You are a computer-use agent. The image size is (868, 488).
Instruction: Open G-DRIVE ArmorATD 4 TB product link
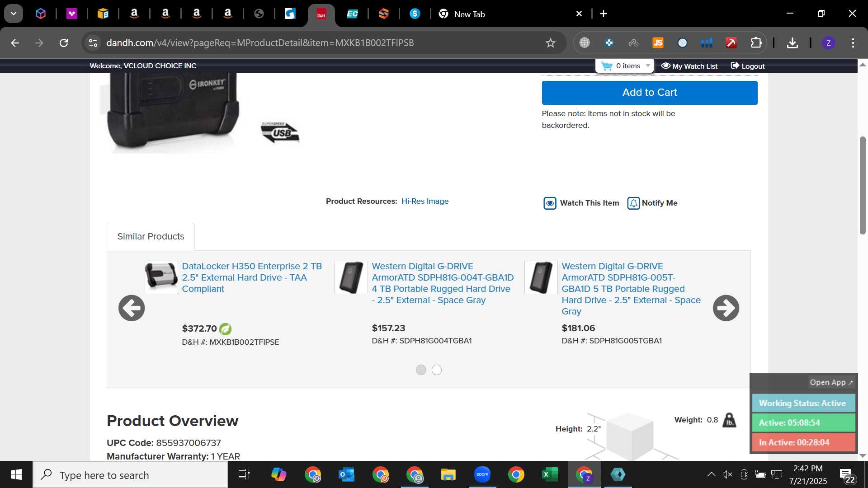(x=443, y=283)
